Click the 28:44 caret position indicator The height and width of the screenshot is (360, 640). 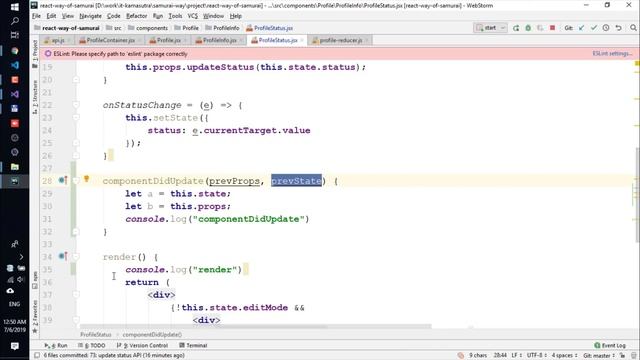tap(500, 356)
